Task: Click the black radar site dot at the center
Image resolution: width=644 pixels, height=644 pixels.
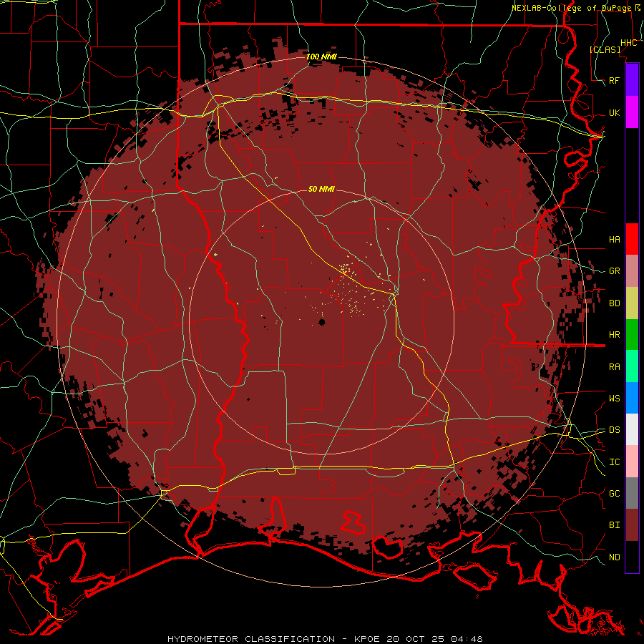Action: click(322, 322)
